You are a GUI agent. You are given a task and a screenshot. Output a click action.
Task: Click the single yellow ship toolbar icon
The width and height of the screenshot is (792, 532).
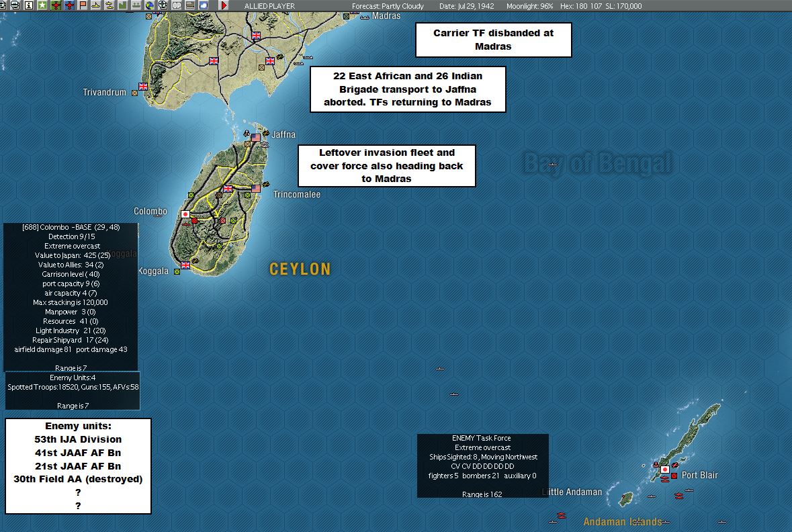(96, 5)
